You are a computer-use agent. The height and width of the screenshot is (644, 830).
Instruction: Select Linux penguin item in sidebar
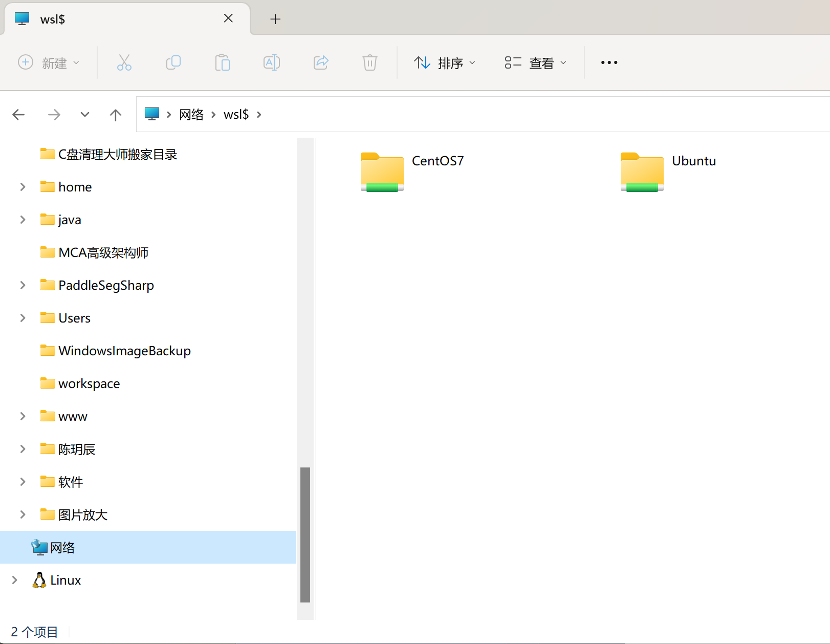56,580
